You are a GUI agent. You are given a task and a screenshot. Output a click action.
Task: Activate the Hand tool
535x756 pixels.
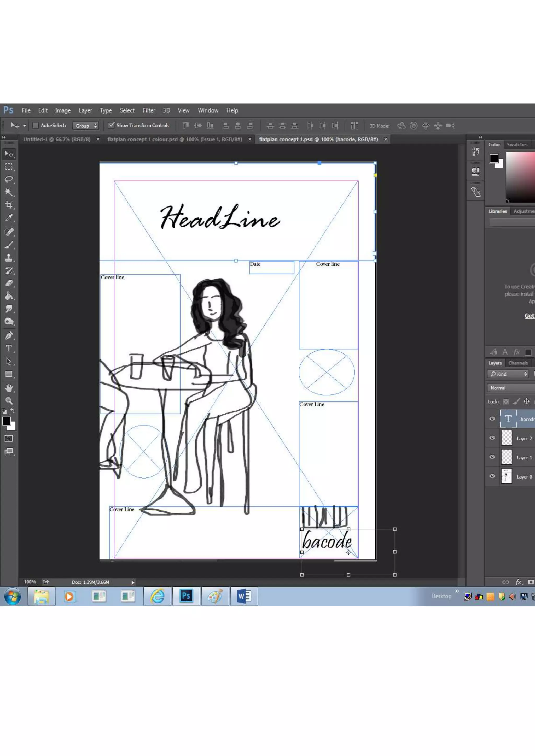click(x=9, y=388)
